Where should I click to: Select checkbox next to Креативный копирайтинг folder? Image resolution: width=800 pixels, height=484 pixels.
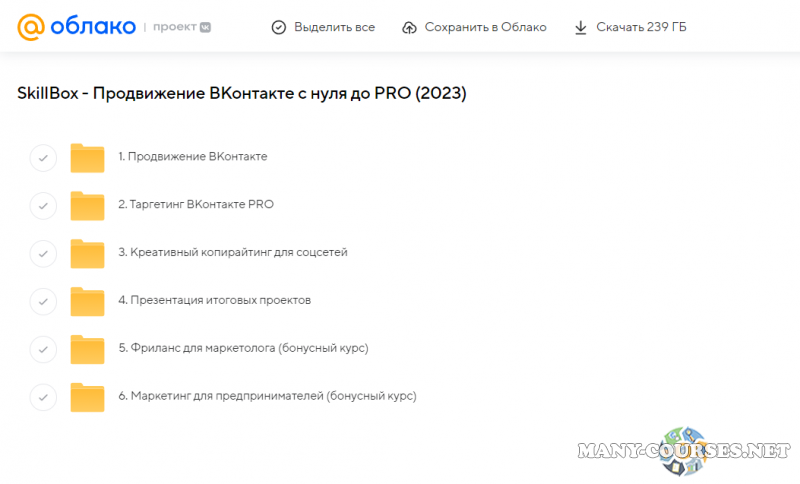pyautogui.click(x=43, y=254)
